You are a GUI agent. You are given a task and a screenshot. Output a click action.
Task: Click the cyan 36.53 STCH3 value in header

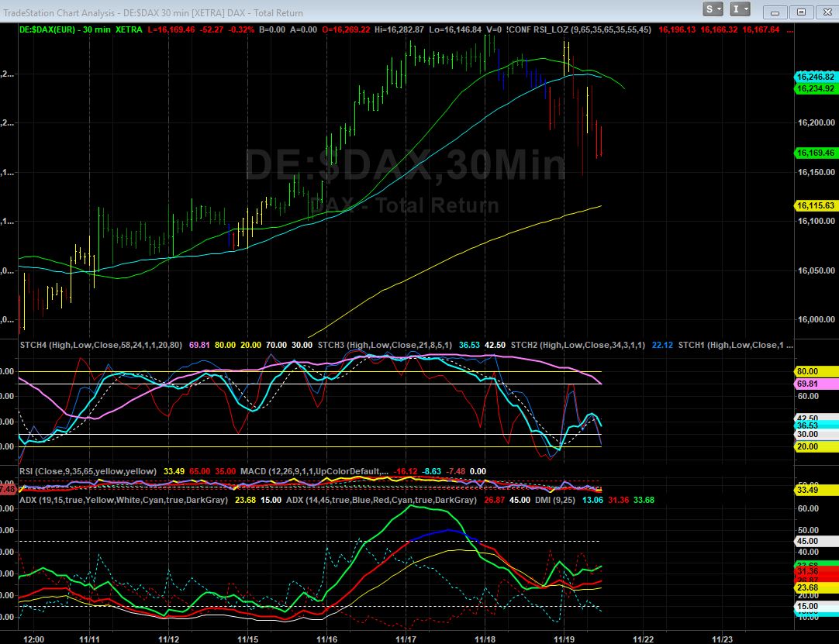pos(469,345)
